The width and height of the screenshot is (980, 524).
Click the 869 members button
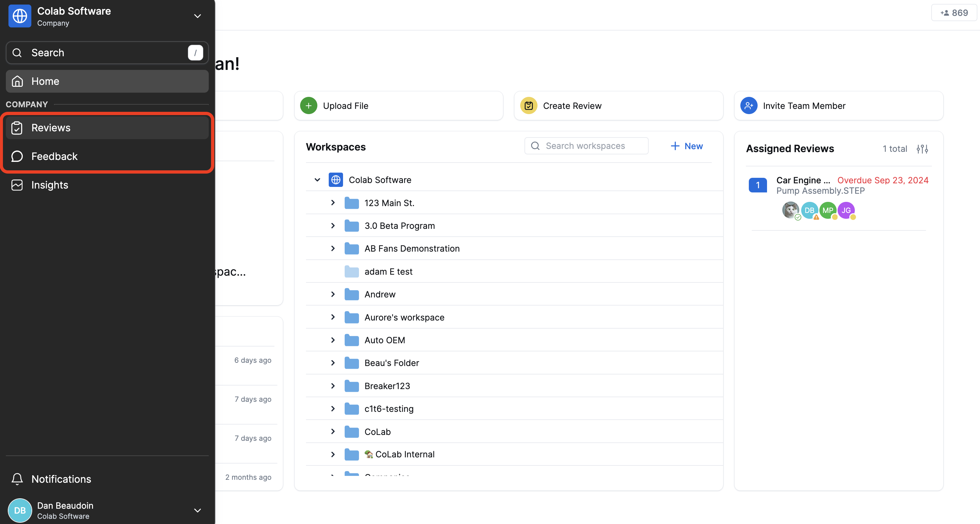954,13
